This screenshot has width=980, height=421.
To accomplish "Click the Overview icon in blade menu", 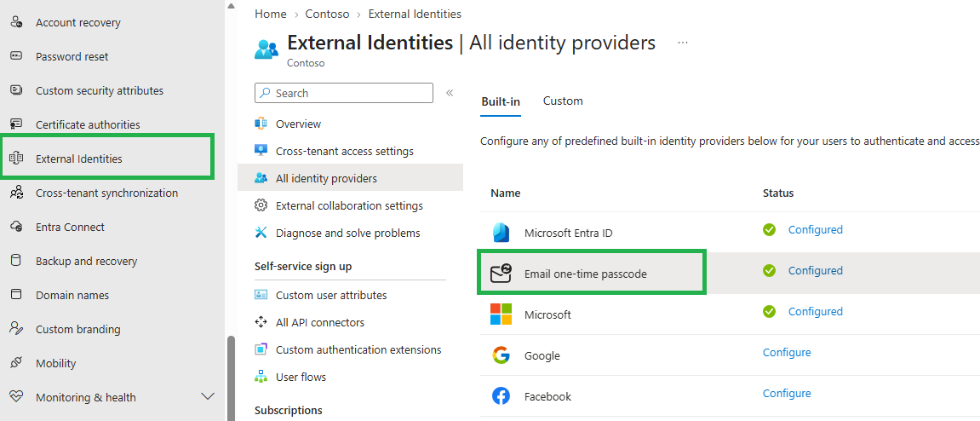I will point(261,124).
